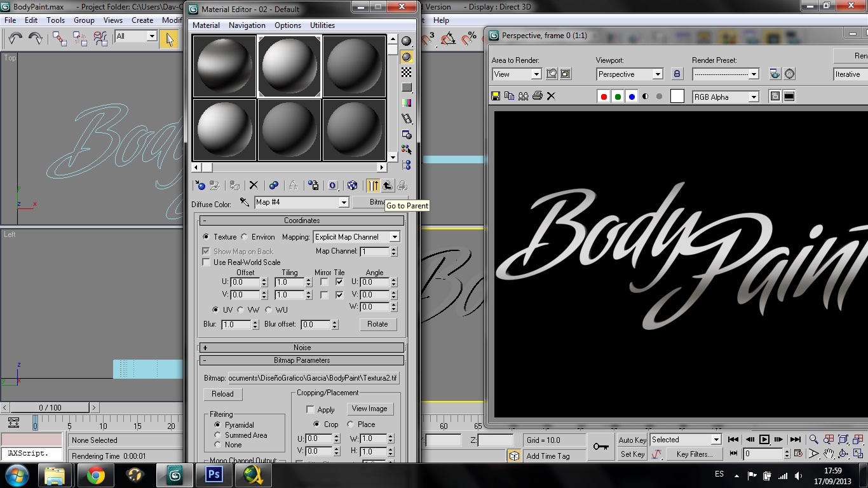Save rendered image with floppy disk icon
The image size is (868, 488).
pyautogui.click(x=496, y=97)
